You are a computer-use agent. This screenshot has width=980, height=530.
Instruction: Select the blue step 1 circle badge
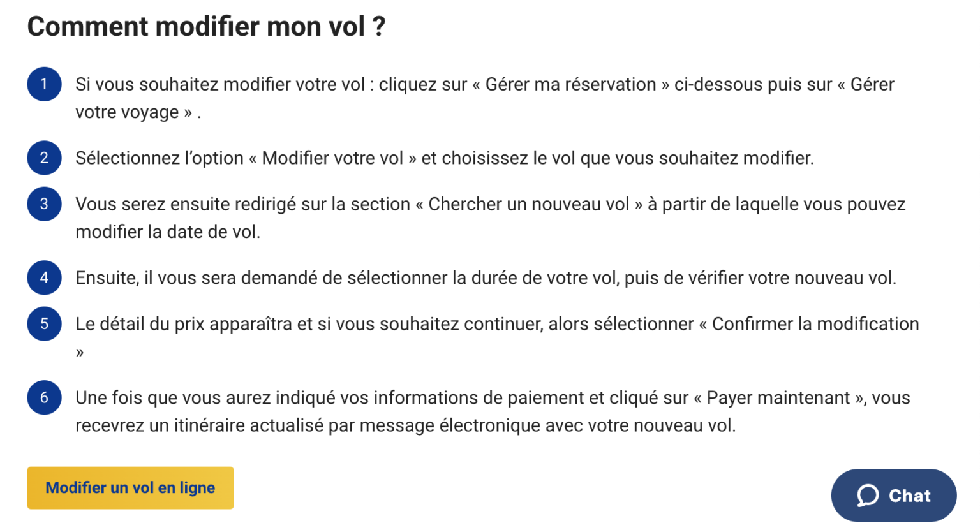coord(43,84)
